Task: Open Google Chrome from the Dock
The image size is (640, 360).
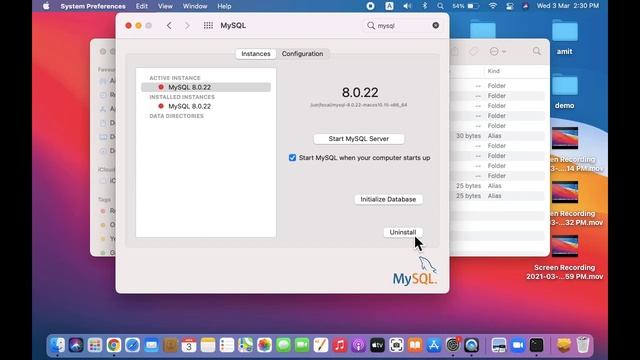Action: [x=114, y=345]
